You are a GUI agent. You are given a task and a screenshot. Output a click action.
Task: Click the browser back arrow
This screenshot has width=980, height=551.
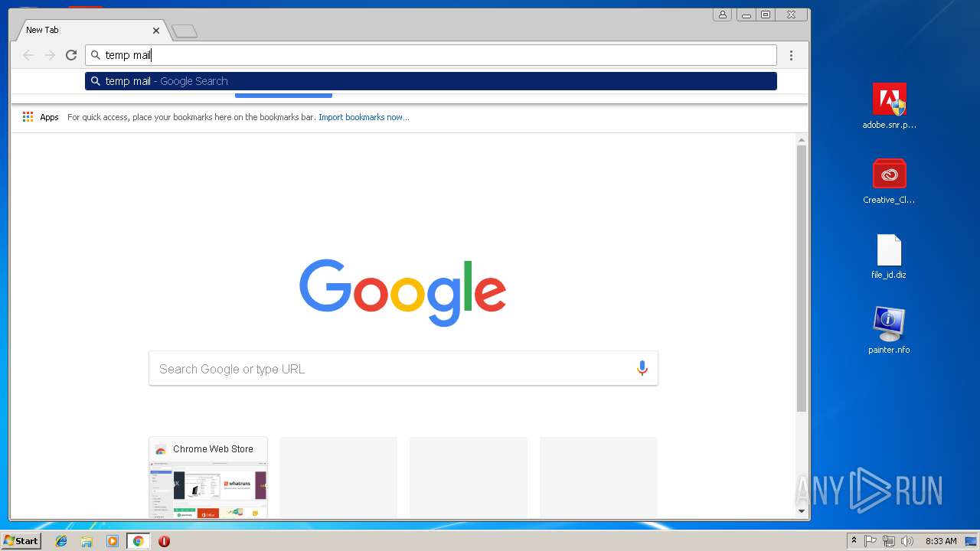click(x=28, y=55)
